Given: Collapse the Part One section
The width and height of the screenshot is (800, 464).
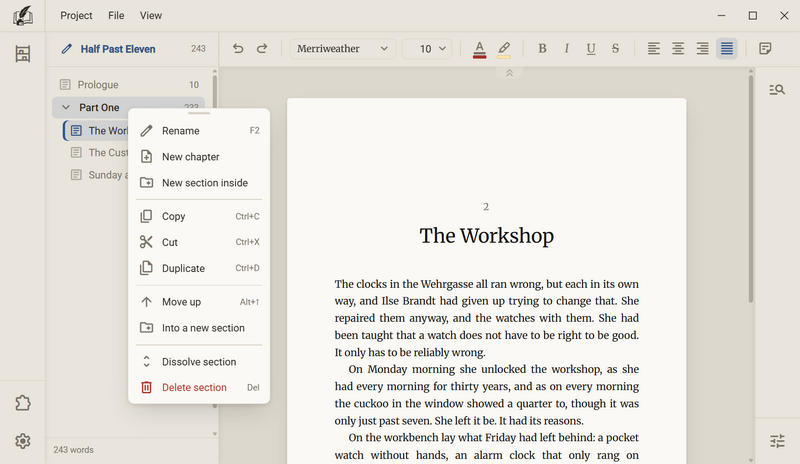Looking at the screenshot, I should pyautogui.click(x=66, y=107).
